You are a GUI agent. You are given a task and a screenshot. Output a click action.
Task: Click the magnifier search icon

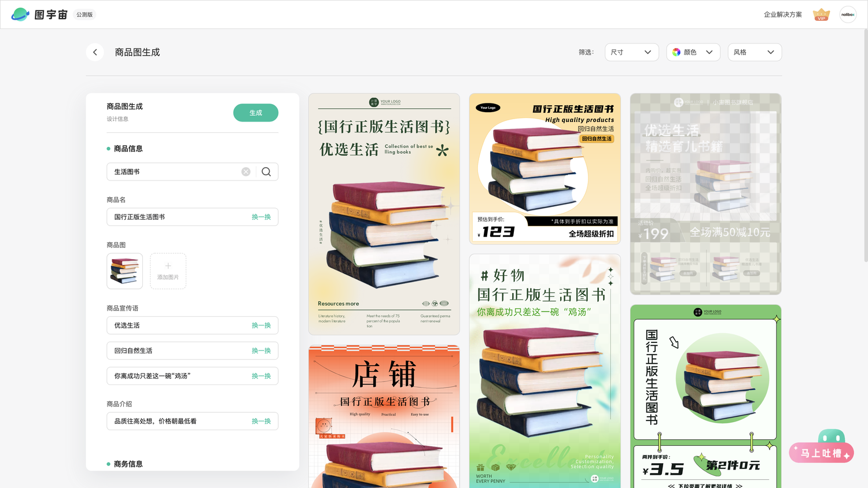click(x=266, y=172)
